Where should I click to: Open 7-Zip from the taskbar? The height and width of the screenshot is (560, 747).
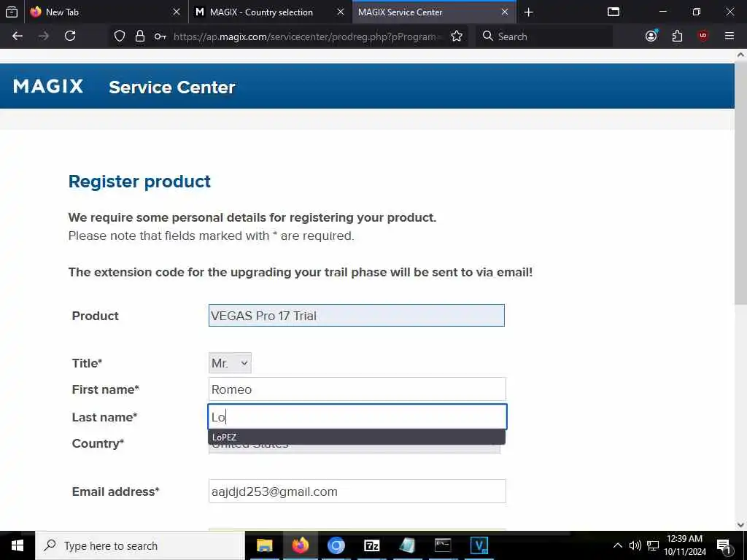coord(371,545)
